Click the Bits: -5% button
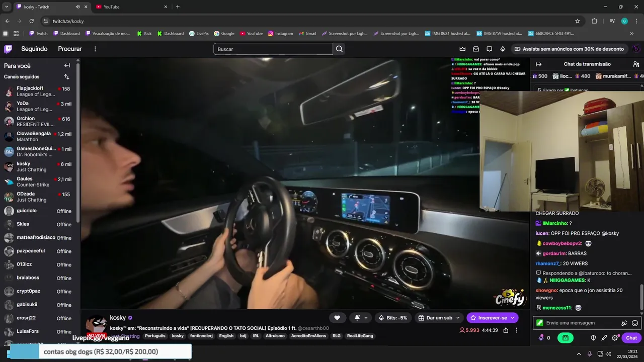The image size is (644, 362). click(393, 318)
